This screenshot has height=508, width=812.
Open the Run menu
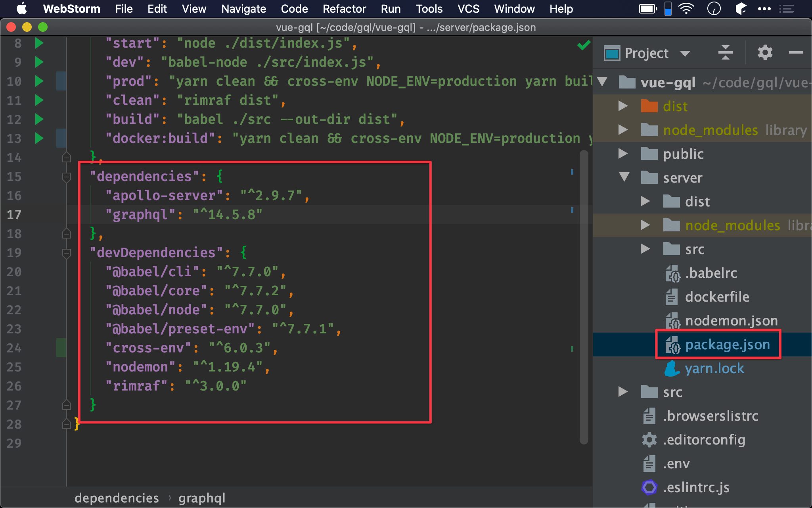click(391, 9)
